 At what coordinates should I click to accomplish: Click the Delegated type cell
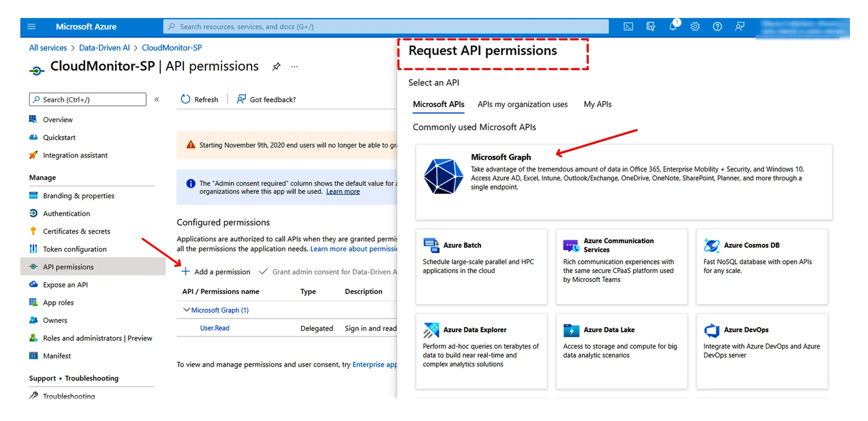pos(316,328)
